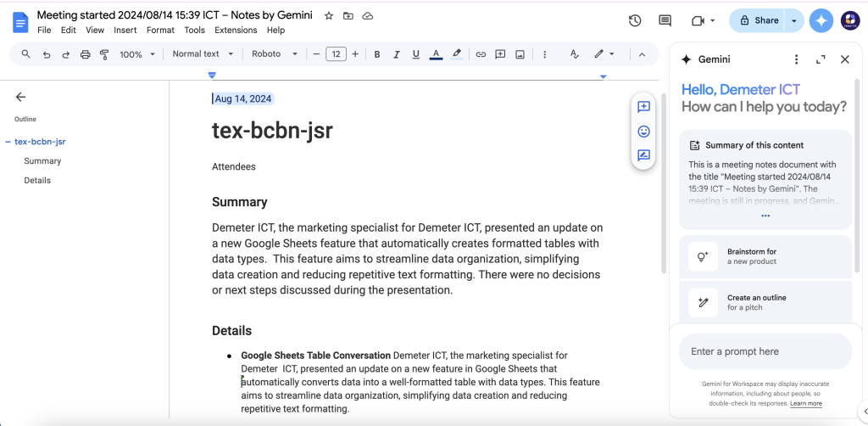Viewport: 868px width, 426px height.
Task: Open the Tools menu
Action: [195, 30]
